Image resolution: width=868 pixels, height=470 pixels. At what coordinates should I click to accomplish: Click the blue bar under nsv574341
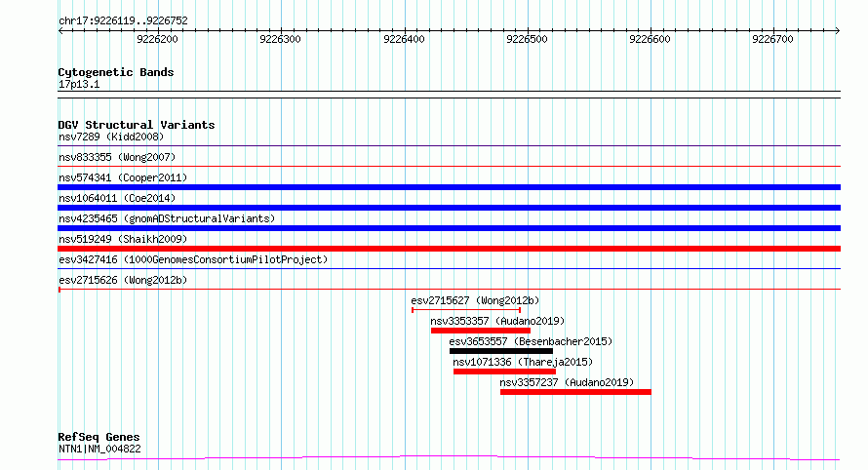[x=449, y=187]
